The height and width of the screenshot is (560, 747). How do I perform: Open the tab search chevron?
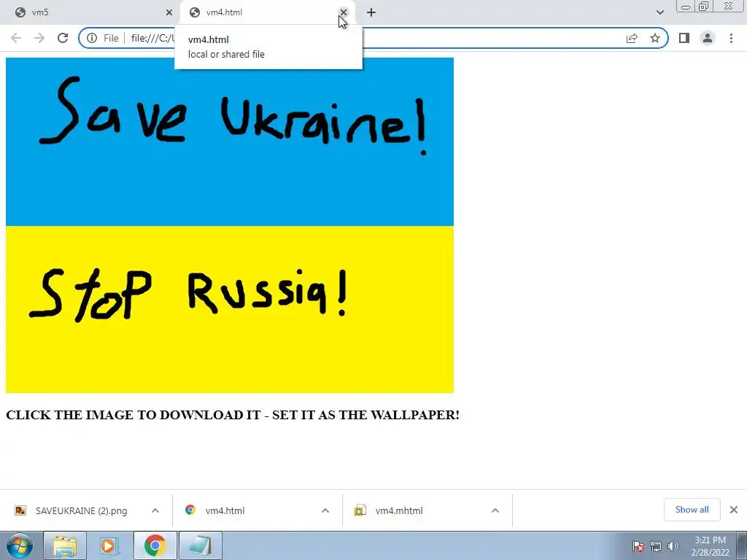[659, 12]
